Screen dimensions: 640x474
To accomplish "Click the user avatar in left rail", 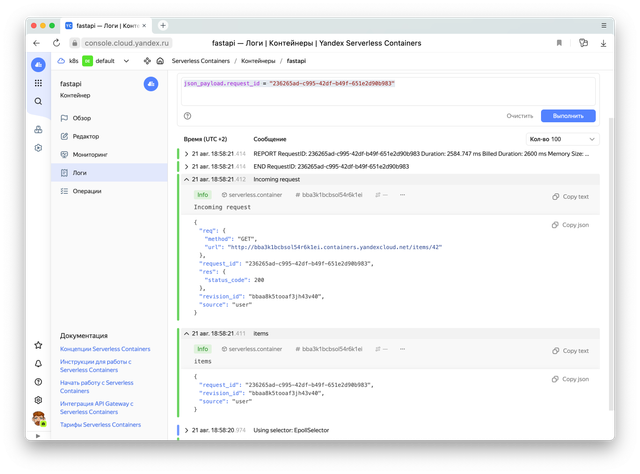I will click(x=38, y=418).
